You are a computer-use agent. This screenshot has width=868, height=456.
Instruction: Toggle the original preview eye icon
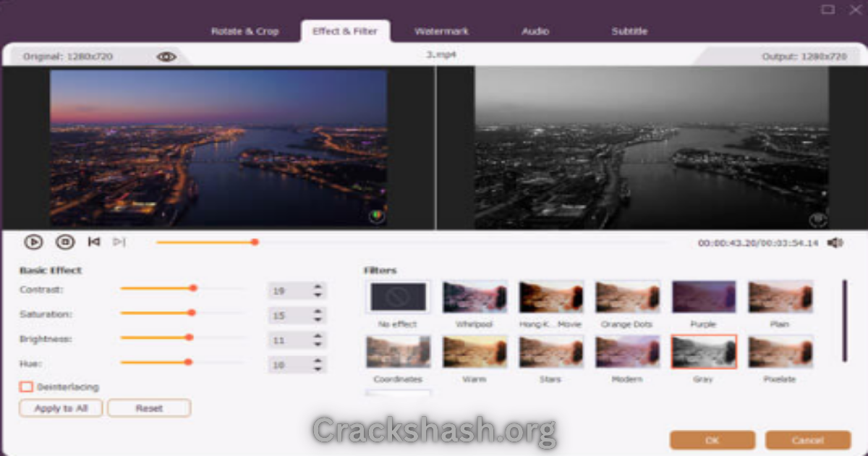tap(166, 56)
